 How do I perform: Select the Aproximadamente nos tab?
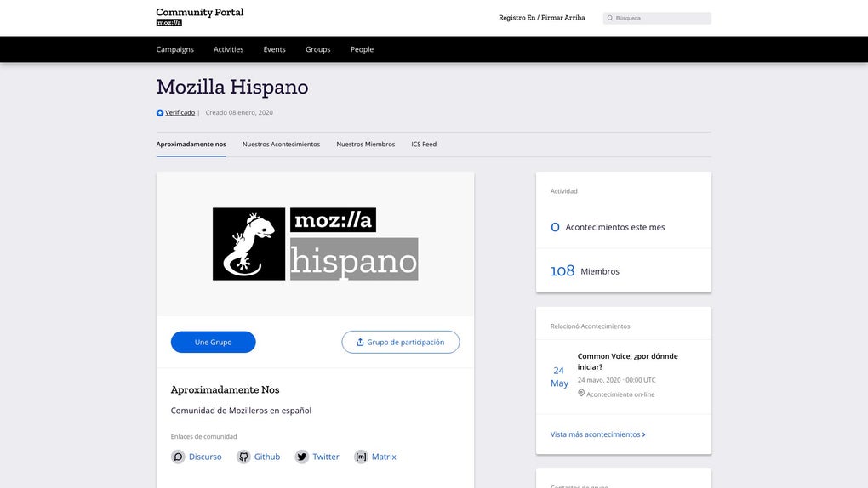(191, 145)
